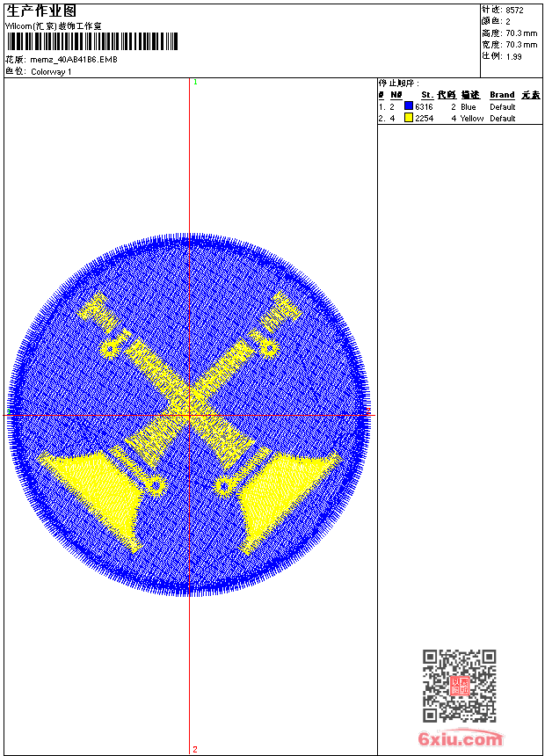Select the file name 'memz_40AB41B6.EMB'
The image size is (545, 756).
click(x=74, y=60)
